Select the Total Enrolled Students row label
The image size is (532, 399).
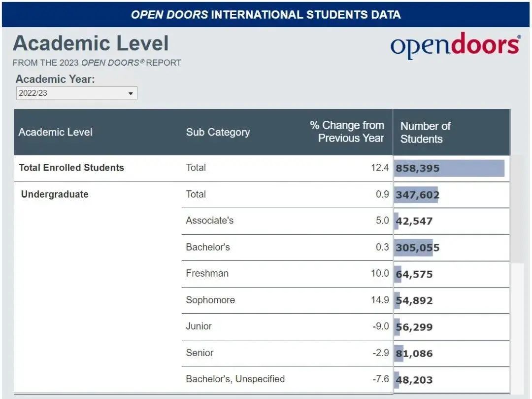71,168
